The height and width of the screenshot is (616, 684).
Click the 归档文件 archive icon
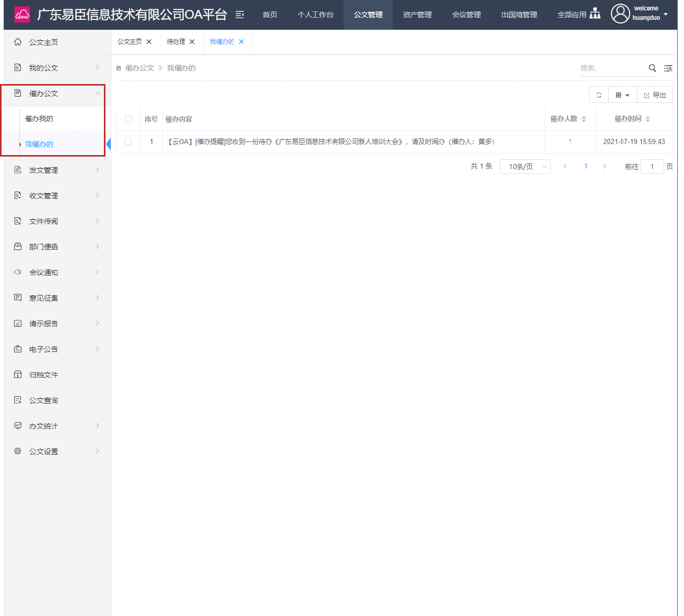click(18, 374)
